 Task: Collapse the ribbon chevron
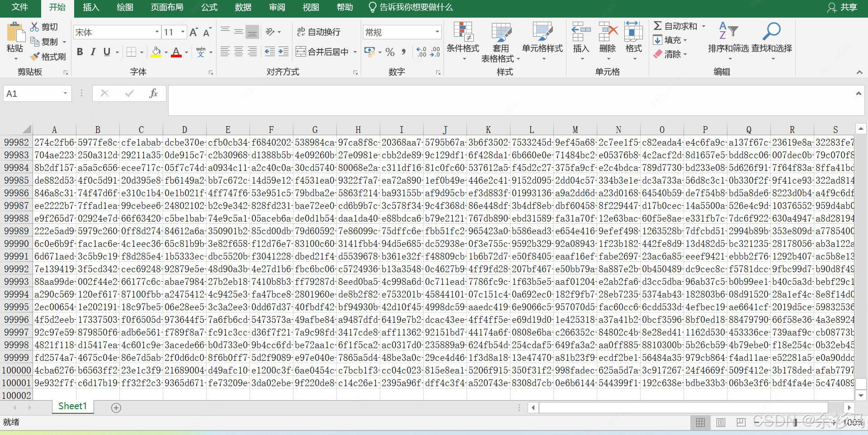click(x=859, y=72)
